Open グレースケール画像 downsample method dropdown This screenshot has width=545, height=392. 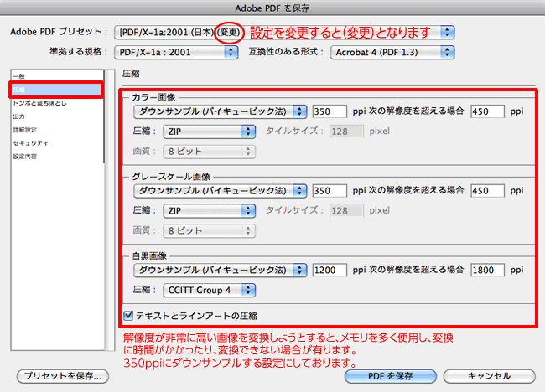point(220,191)
